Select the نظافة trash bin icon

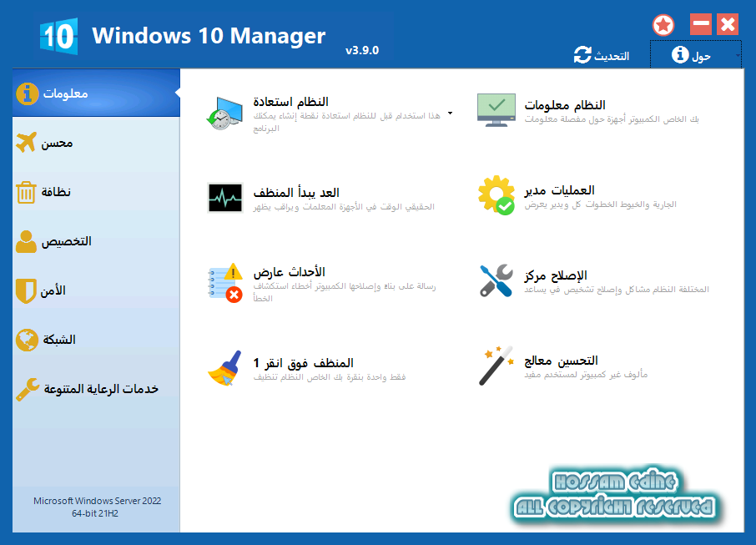point(26,193)
